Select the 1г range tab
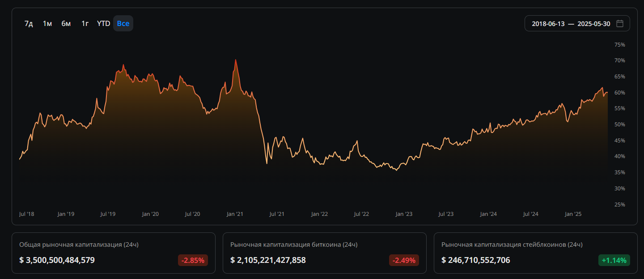This screenshot has width=644, height=279. [85, 23]
